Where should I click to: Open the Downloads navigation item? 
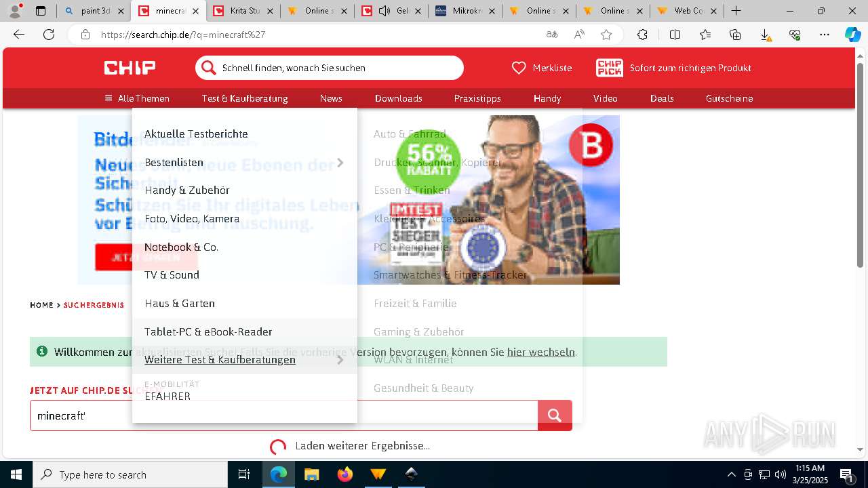pyautogui.click(x=399, y=98)
